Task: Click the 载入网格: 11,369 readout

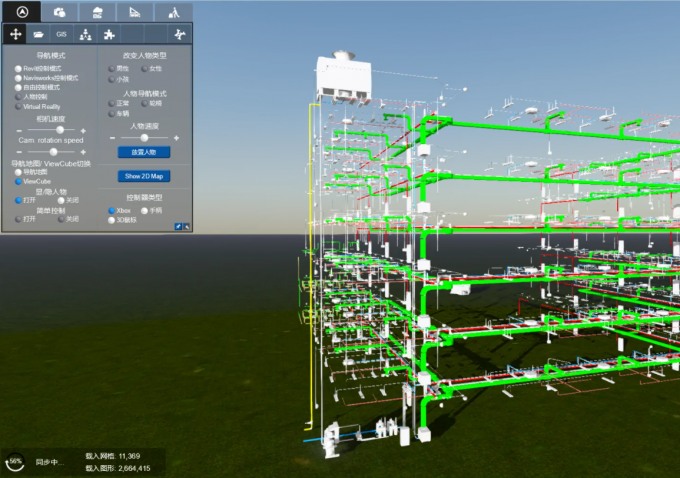Action: tap(113, 456)
